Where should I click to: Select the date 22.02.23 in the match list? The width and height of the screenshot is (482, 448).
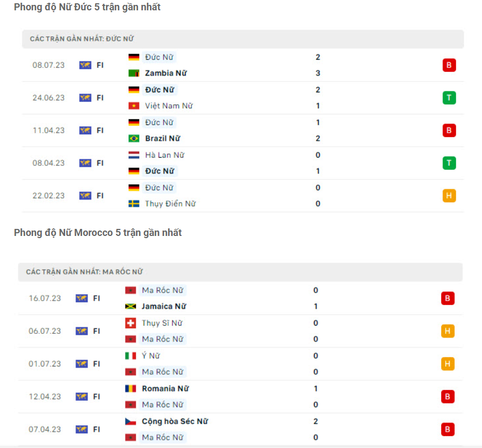click(48, 196)
